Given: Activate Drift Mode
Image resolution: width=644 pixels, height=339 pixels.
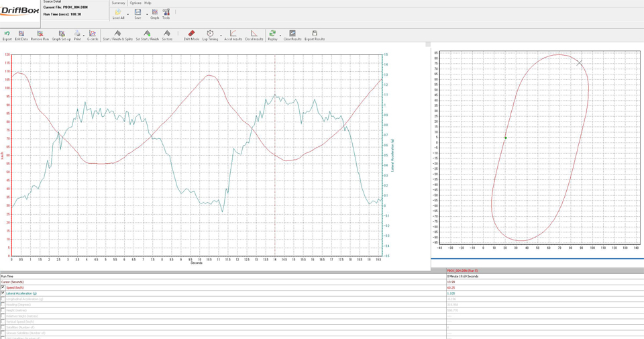Looking at the screenshot, I should tap(191, 35).
